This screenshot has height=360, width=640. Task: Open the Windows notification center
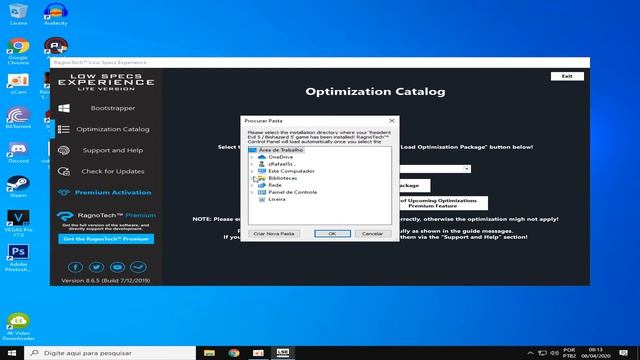pyautogui.click(x=623, y=353)
